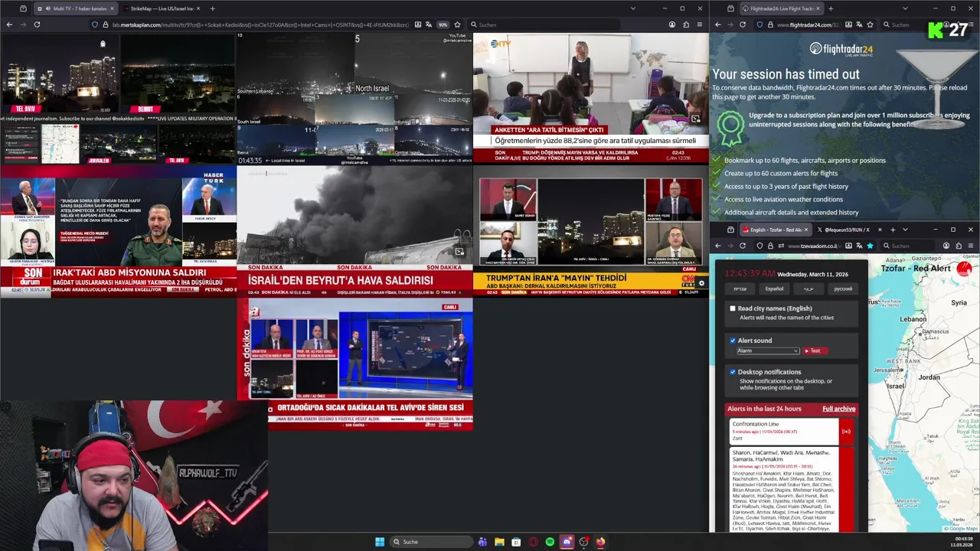Switch Tzofar language to Hebrew עברית
980x551 pixels.
pos(740,289)
